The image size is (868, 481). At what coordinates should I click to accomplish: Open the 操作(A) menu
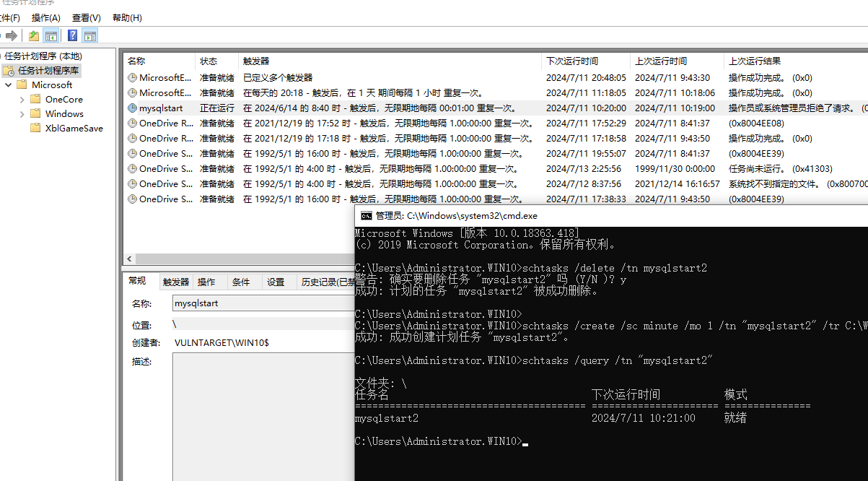coord(46,17)
